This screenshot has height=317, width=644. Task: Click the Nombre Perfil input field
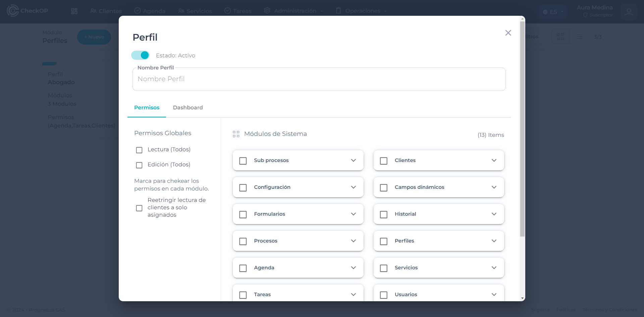pos(319,79)
